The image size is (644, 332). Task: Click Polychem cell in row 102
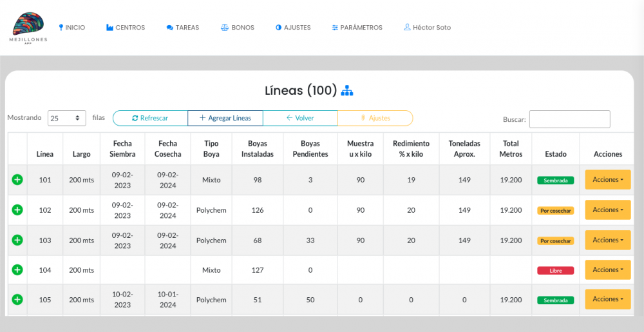tap(211, 210)
